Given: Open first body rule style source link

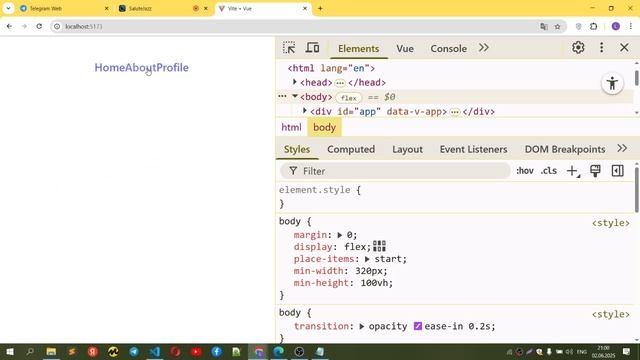Looking at the screenshot, I should pyautogui.click(x=611, y=223).
